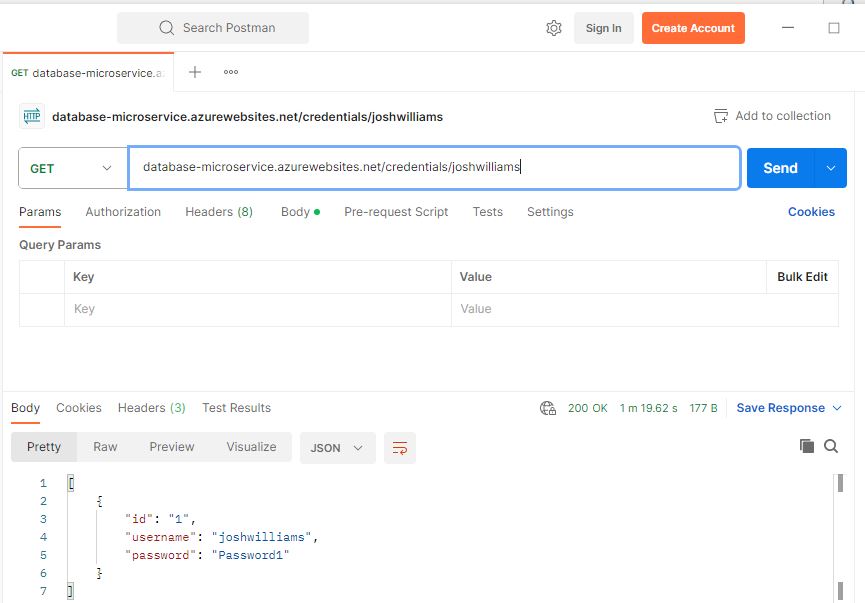Open search within the response body
The image size is (865, 603).
coord(830,447)
